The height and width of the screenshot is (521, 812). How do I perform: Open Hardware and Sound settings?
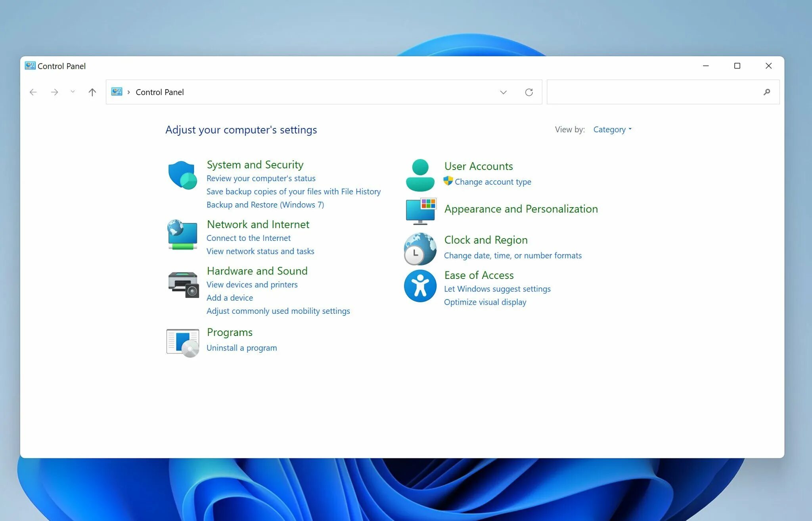[x=257, y=270]
